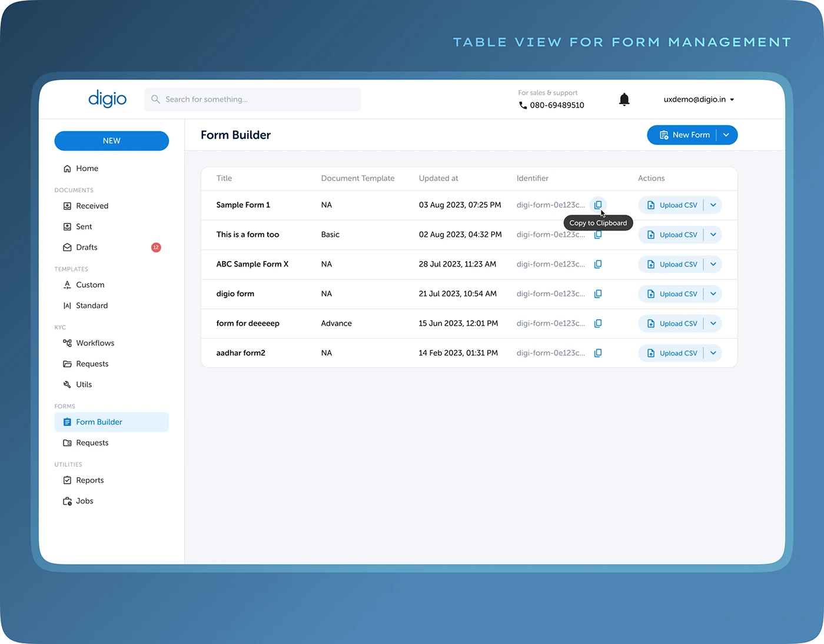Expand actions dropdown for ABC Sample Form X
The width and height of the screenshot is (824, 644).
(x=713, y=264)
